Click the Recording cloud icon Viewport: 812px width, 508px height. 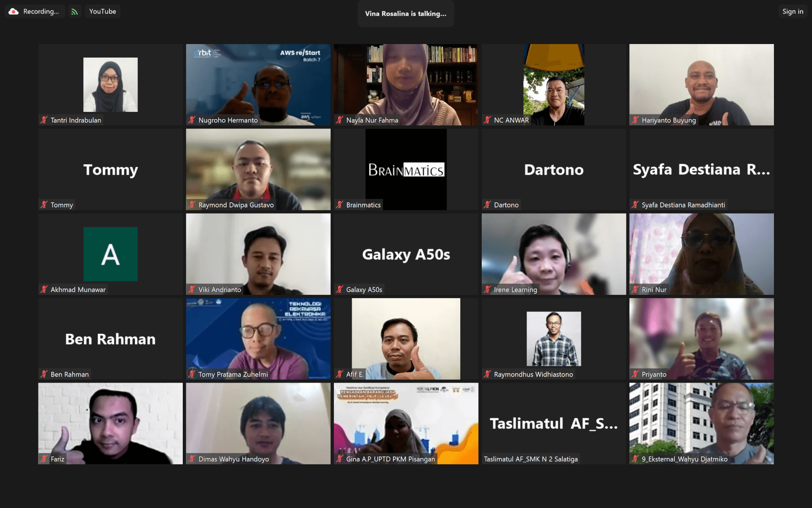(14, 12)
